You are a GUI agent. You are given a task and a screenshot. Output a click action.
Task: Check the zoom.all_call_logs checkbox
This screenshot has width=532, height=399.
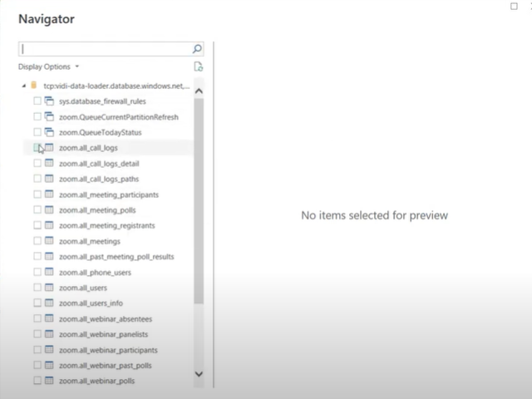point(37,148)
